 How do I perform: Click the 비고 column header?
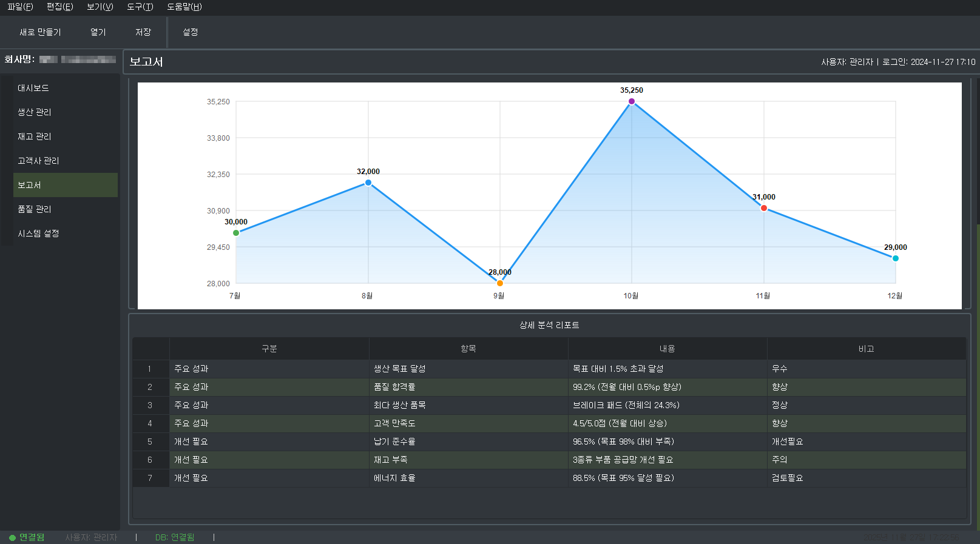click(x=866, y=349)
